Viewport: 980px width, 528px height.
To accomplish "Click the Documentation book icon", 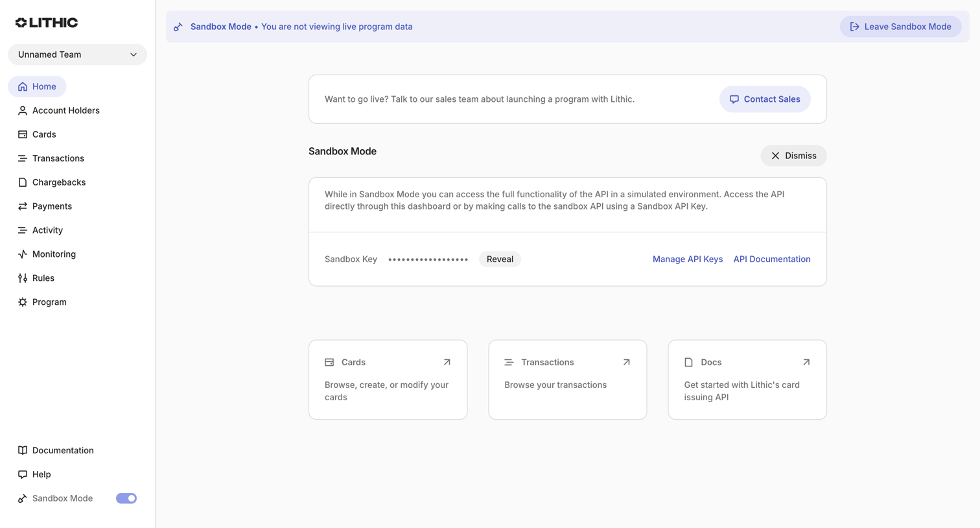I will (23, 450).
